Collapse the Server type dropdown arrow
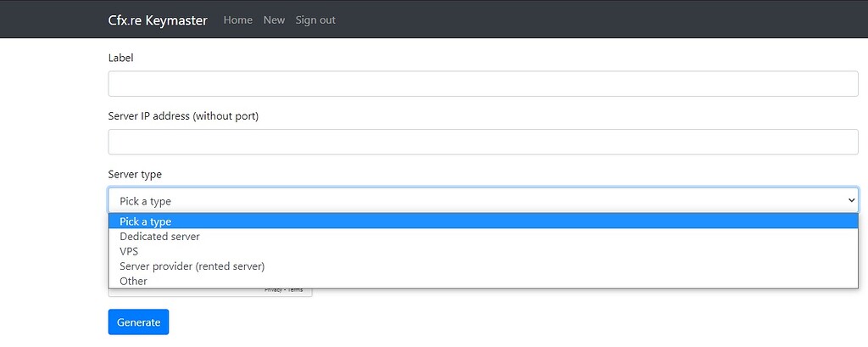The height and width of the screenshot is (347, 868). [851, 200]
